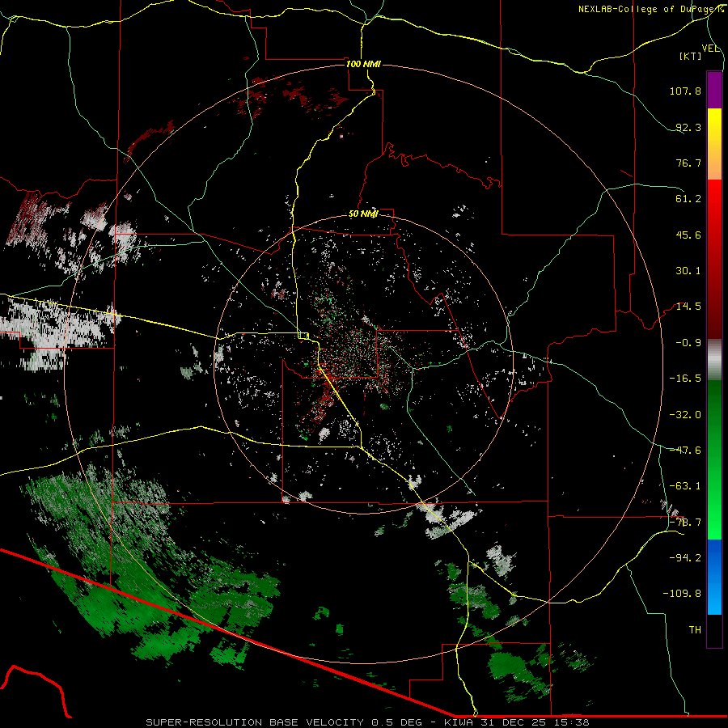Viewport: 728px width, 728px height.
Task: Click the -78.7 legend value
Action: (x=685, y=523)
